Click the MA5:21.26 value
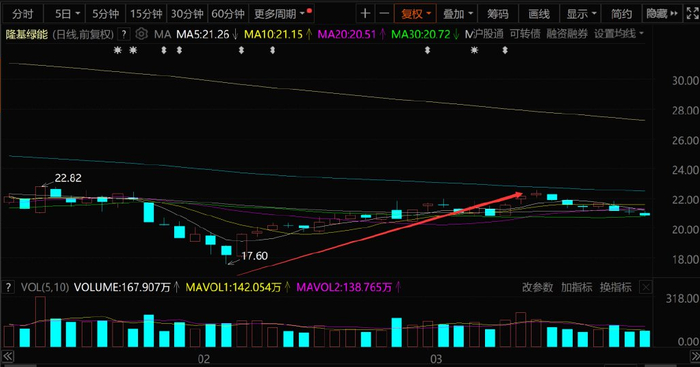Image resolution: width=700 pixels, height=367 pixels. click(x=203, y=34)
